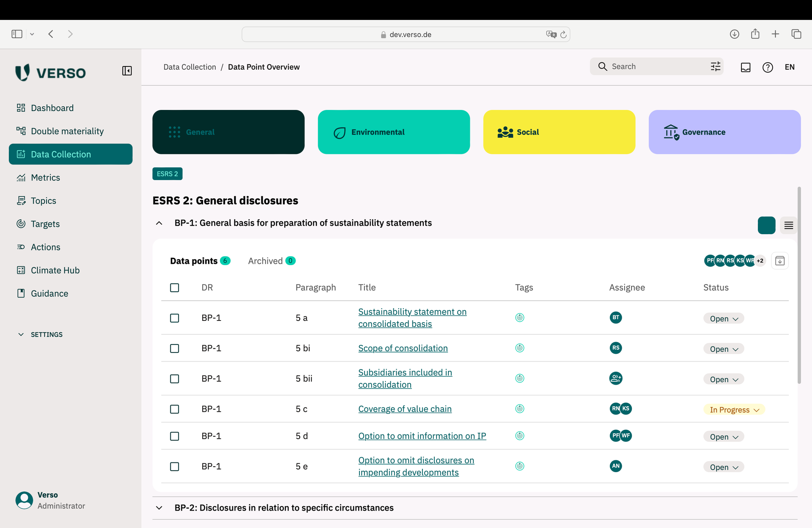Switch to the Archived tab

272,261
